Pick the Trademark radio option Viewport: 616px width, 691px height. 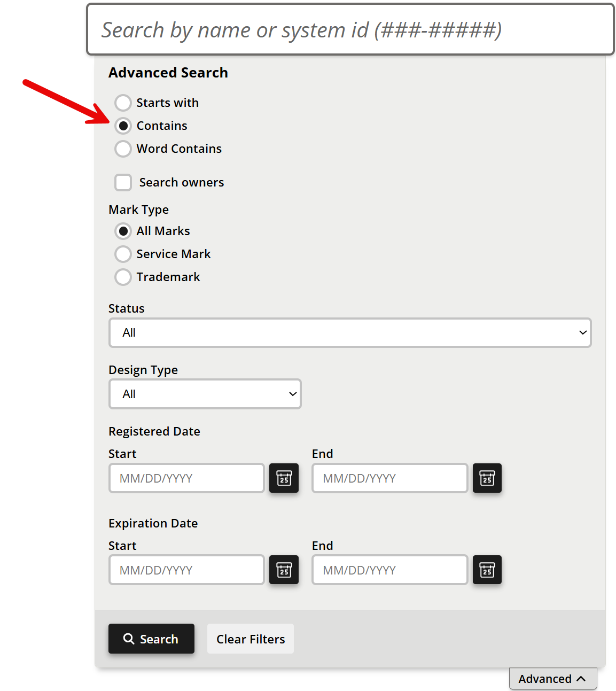pos(123,277)
